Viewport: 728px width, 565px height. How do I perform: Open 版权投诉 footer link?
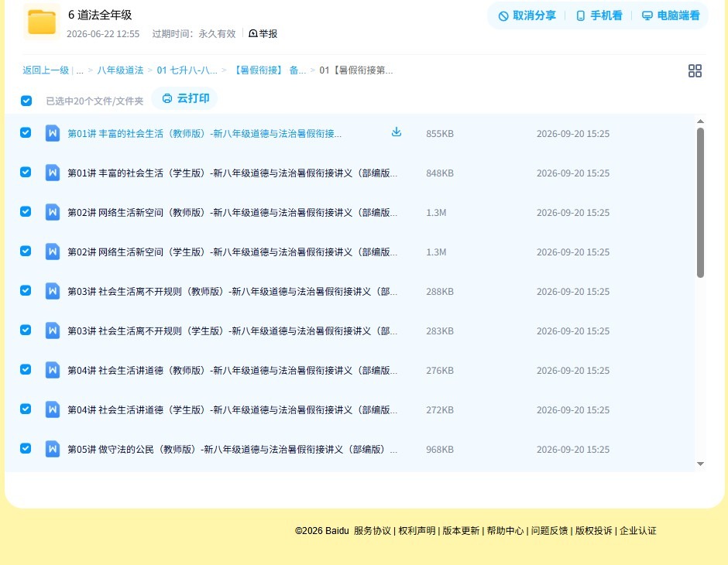click(x=594, y=531)
